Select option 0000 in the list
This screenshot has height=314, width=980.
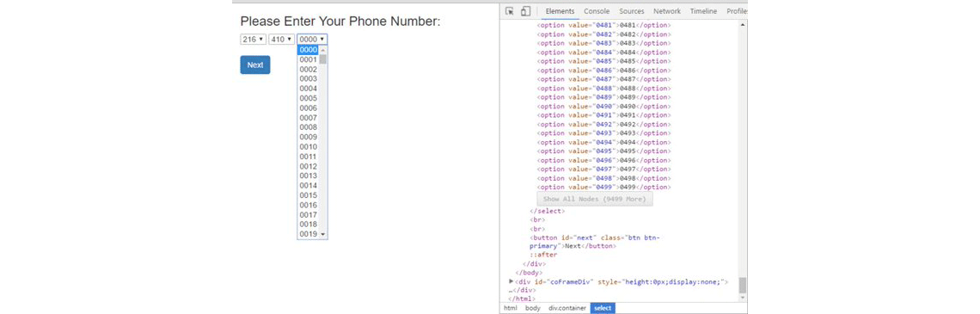(x=308, y=50)
